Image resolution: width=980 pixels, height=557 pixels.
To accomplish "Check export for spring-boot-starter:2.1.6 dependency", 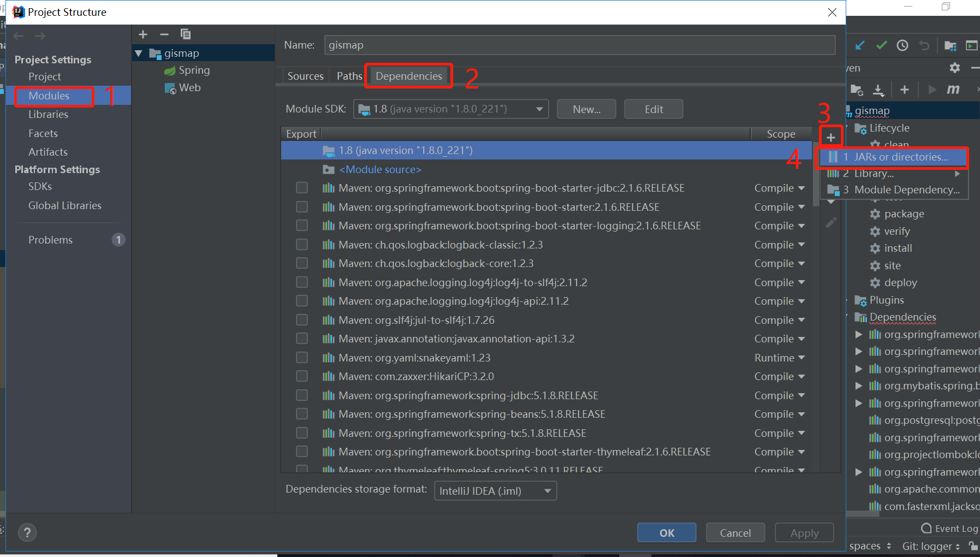I will 302,207.
